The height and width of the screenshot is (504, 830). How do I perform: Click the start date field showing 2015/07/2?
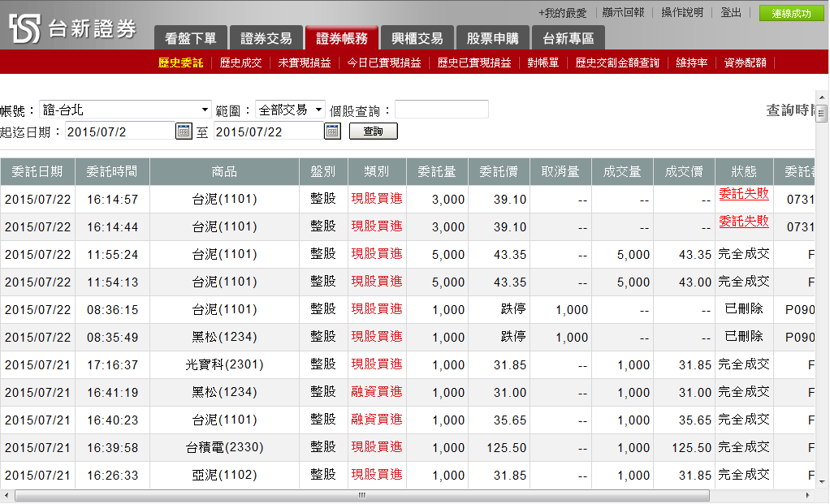(119, 131)
